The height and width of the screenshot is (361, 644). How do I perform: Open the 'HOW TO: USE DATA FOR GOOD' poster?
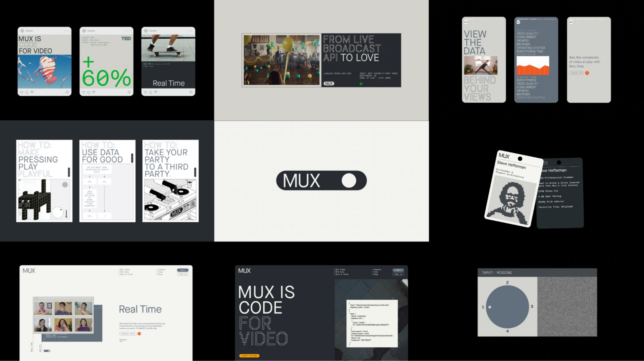(108, 181)
